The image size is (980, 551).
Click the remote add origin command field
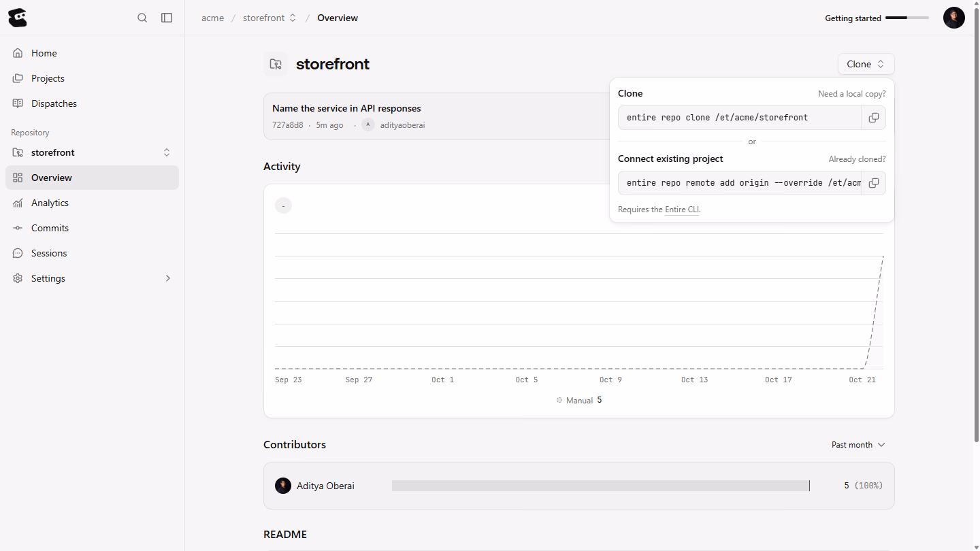(740, 183)
